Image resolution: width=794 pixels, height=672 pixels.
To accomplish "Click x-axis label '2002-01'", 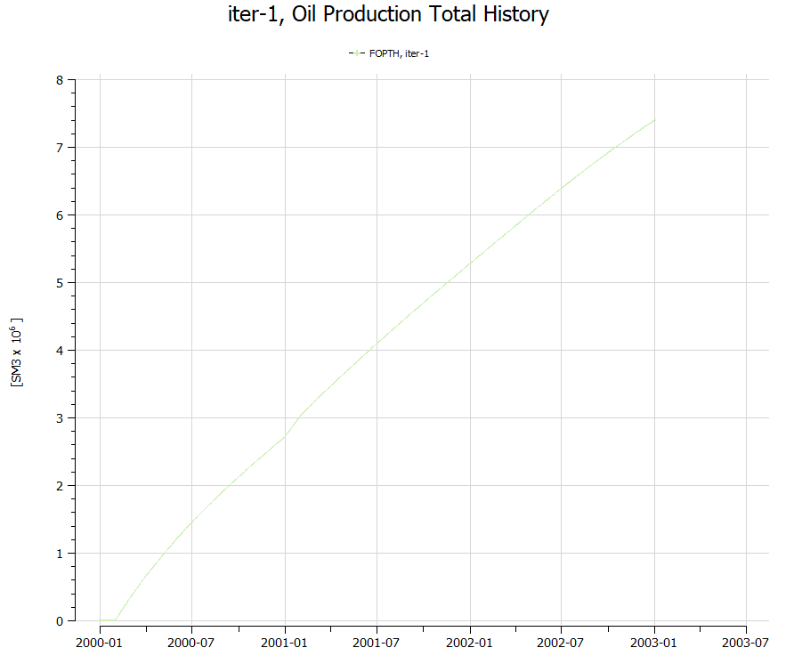I will (469, 643).
